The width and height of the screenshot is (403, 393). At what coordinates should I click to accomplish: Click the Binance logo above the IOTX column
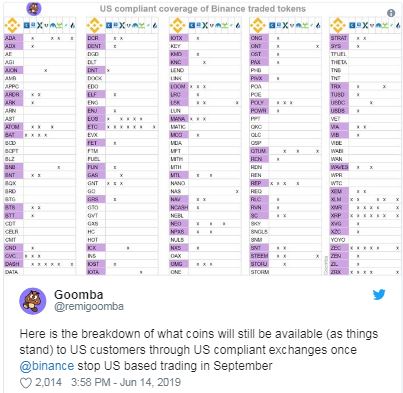pyautogui.click(x=177, y=25)
